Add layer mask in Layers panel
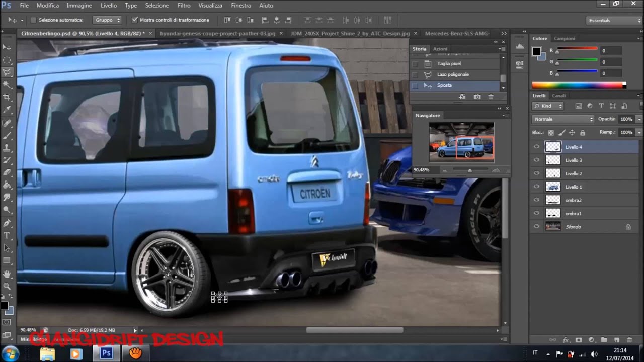The image size is (644, 362). [x=579, y=340]
